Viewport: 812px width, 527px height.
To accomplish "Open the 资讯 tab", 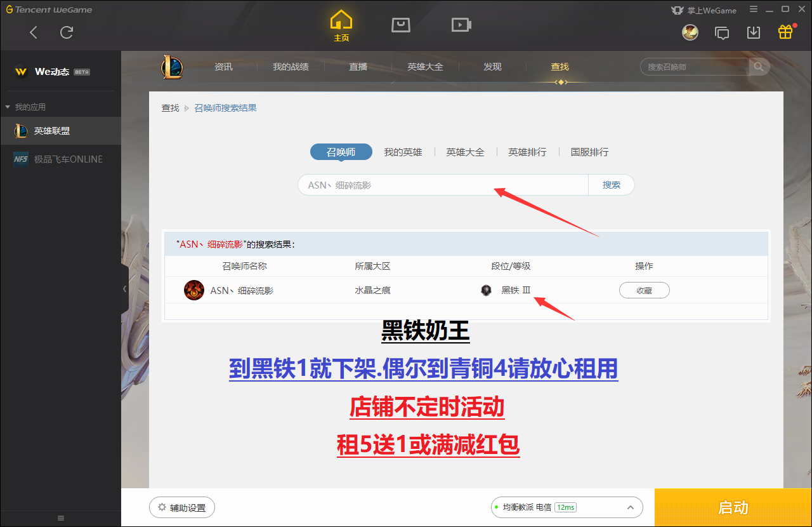I will (x=223, y=67).
